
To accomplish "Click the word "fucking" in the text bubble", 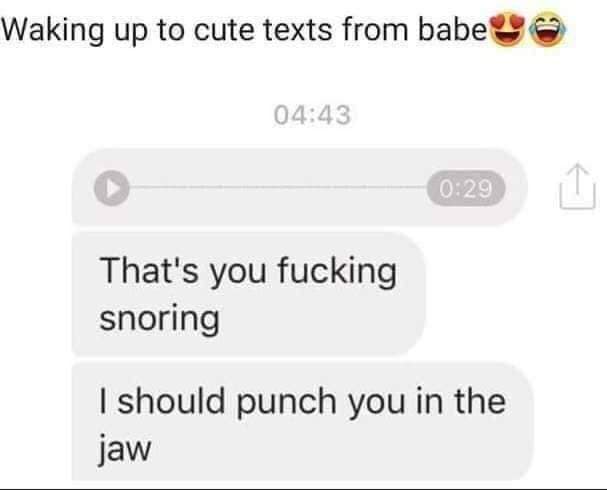I will coord(337,271).
